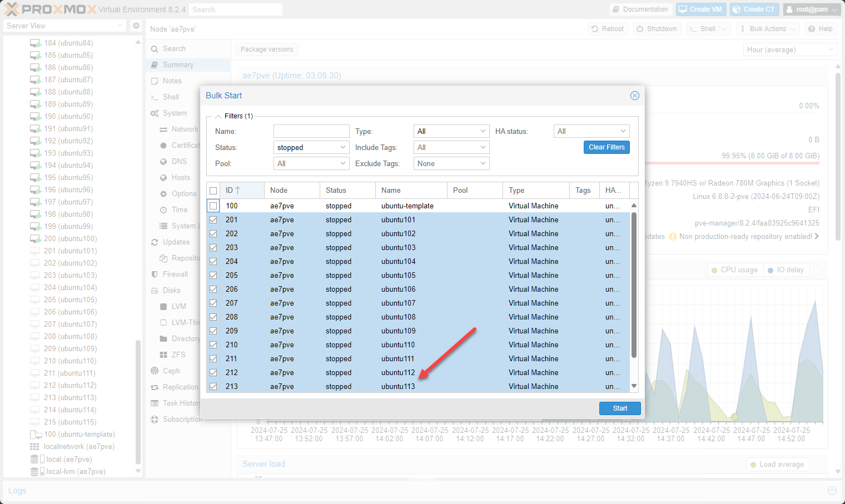Close the Bulk Start dialog
The width and height of the screenshot is (845, 504).
click(634, 96)
